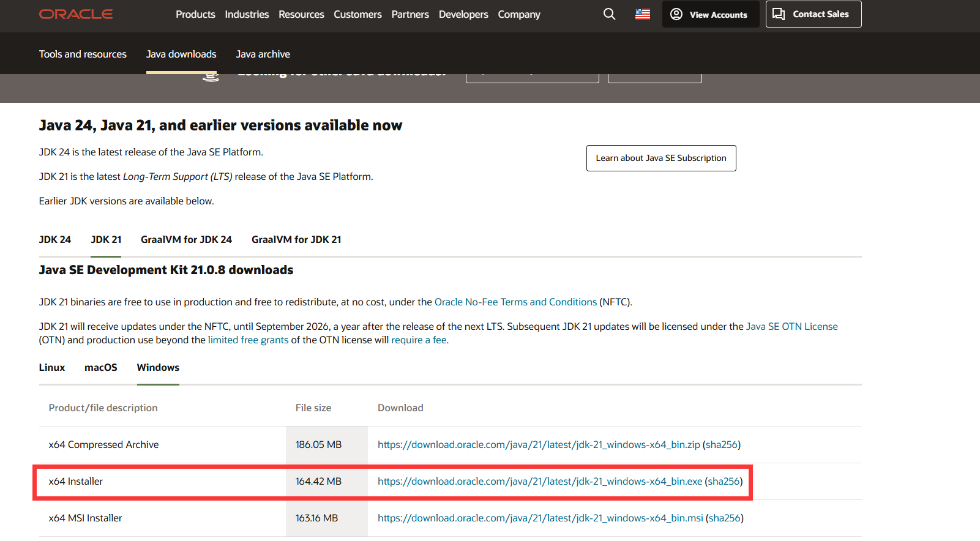Open sha256 for x64 Compressed Archive
Screen dimensions: 980x541
click(x=722, y=444)
